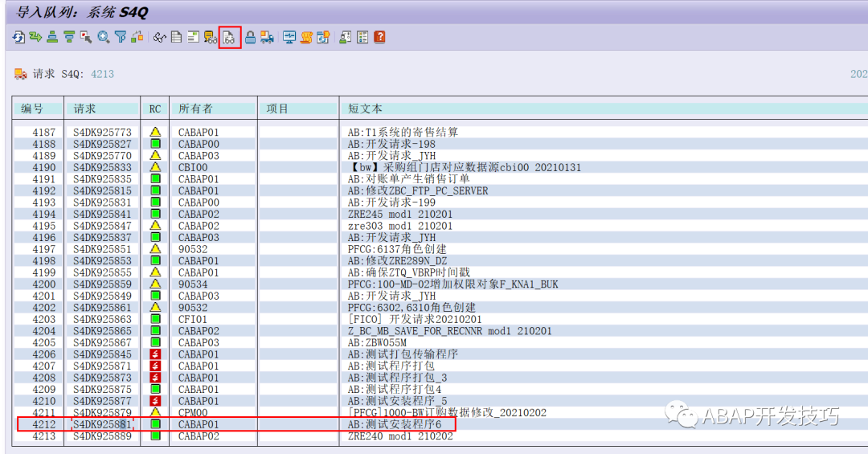Screen dimensions: 868x454
Task: Click short text 'AB:对账单产生销售订单'
Action: click(x=408, y=179)
